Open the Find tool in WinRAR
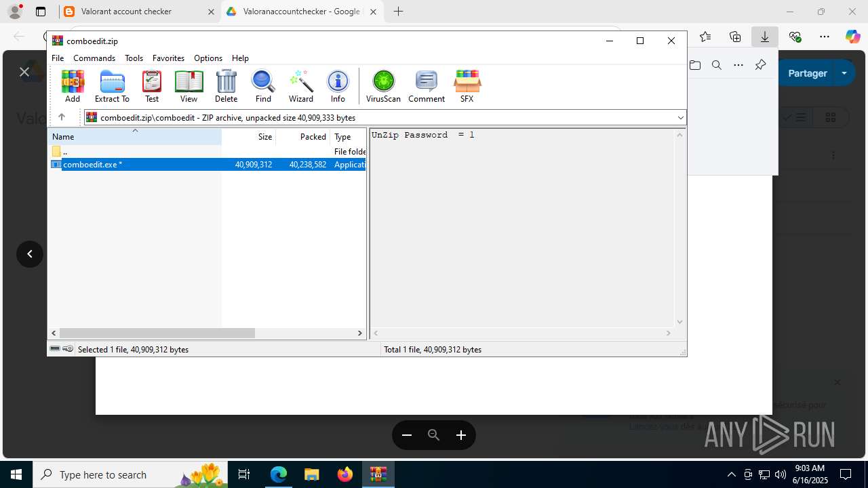Screen dimensions: 868x488 click(x=263, y=86)
